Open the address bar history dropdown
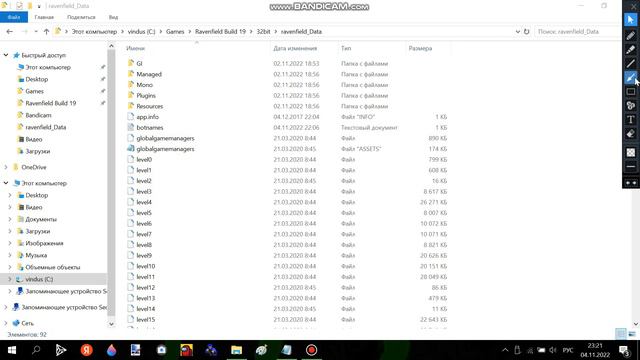This screenshot has width=640, height=360. pyautogui.click(x=517, y=31)
